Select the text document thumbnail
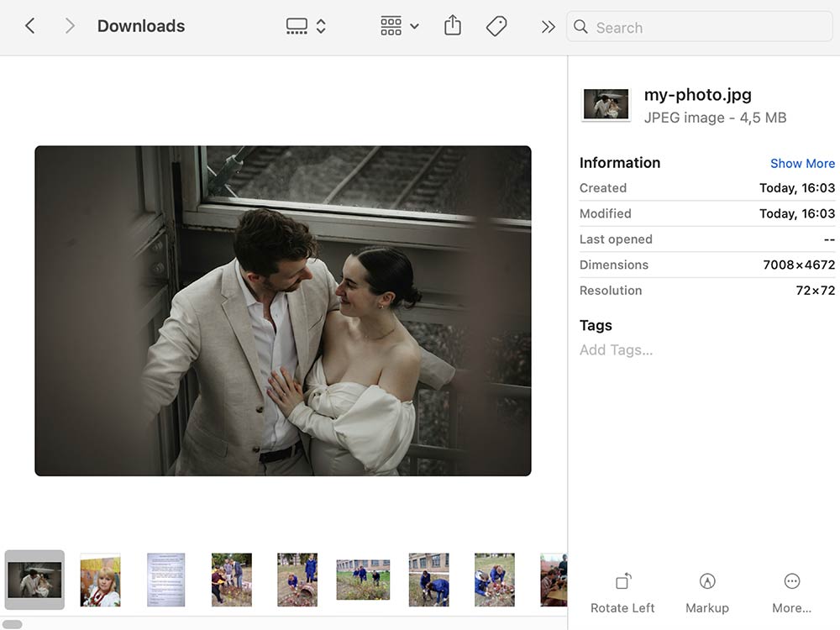Image resolution: width=840 pixels, height=630 pixels. (x=166, y=580)
